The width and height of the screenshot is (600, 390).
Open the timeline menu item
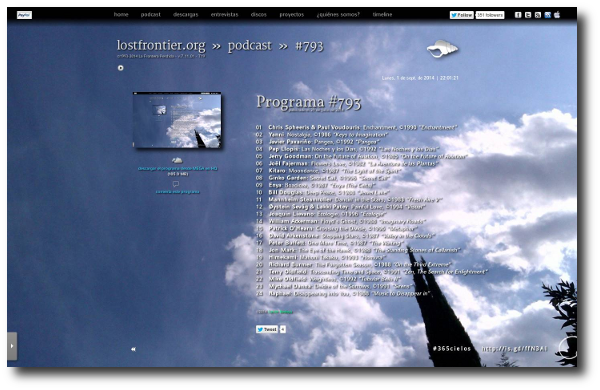click(382, 15)
